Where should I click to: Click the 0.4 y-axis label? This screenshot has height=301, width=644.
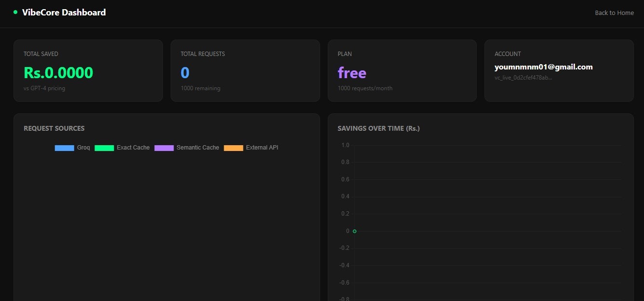[x=345, y=197]
